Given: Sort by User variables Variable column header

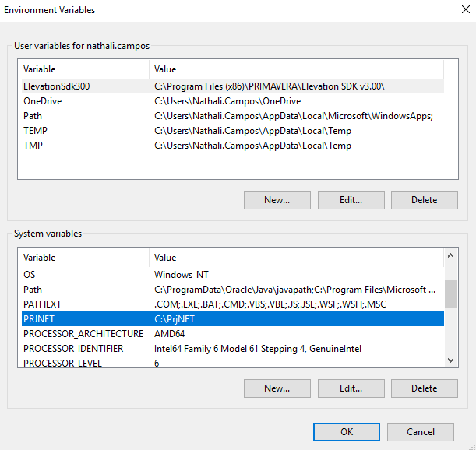Looking at the screenshot, I should point(85,69).
